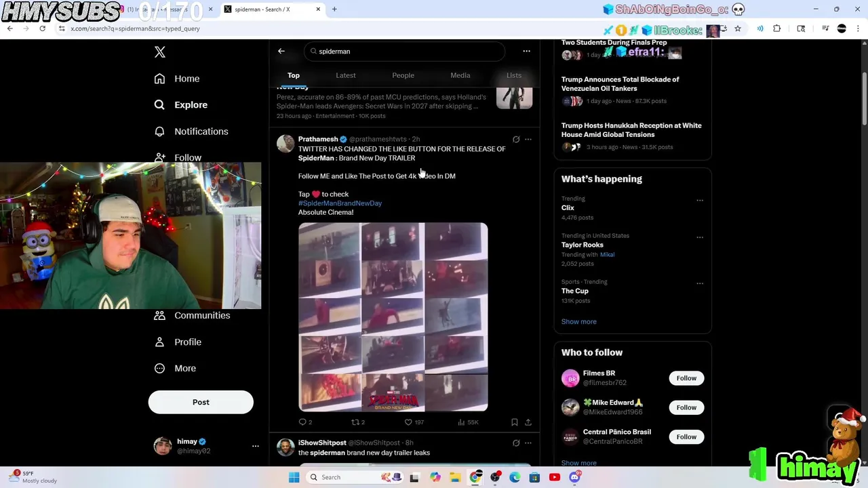Image resolution: width=868 pixels, height=488 pixels.
Task: Open weather widget showing Mostly cloudy
Action: pyautogui.click(x=33, y=477)
